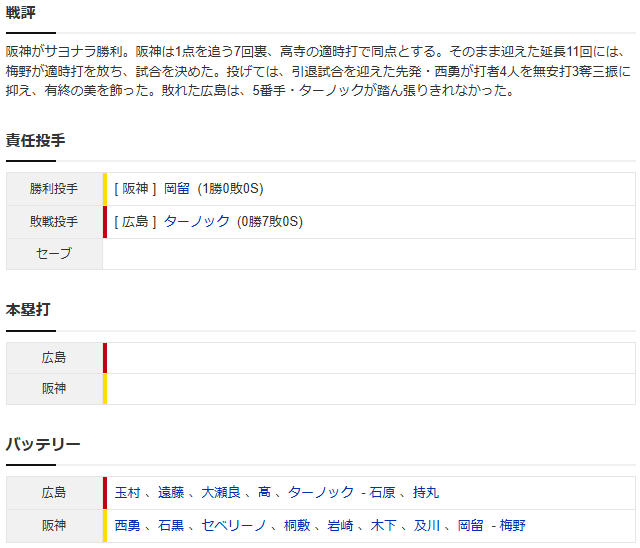This screenshot has height=548, width=640.
Task: Select the 勝利投手 row label
Action: [x=54, y=189]
